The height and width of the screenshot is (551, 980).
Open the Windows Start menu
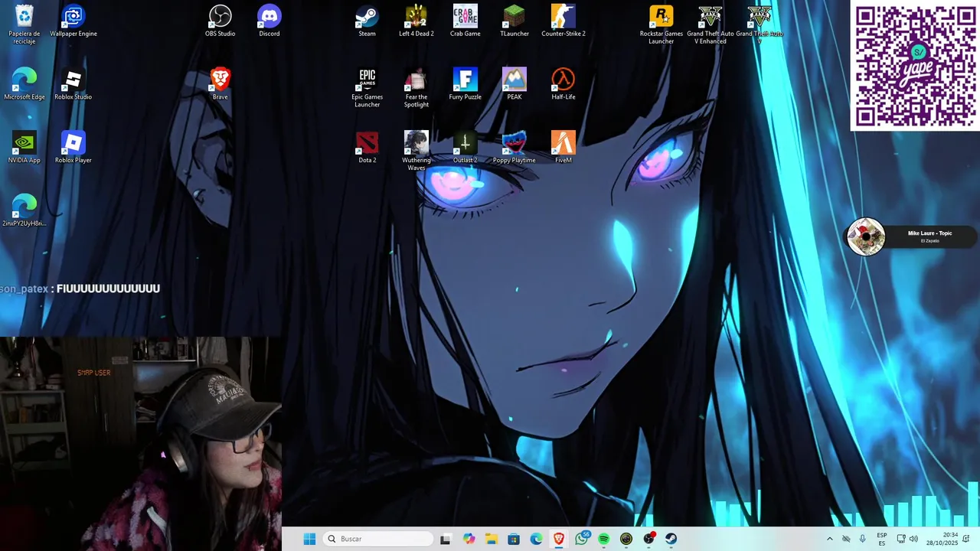[x=309, y=539]
